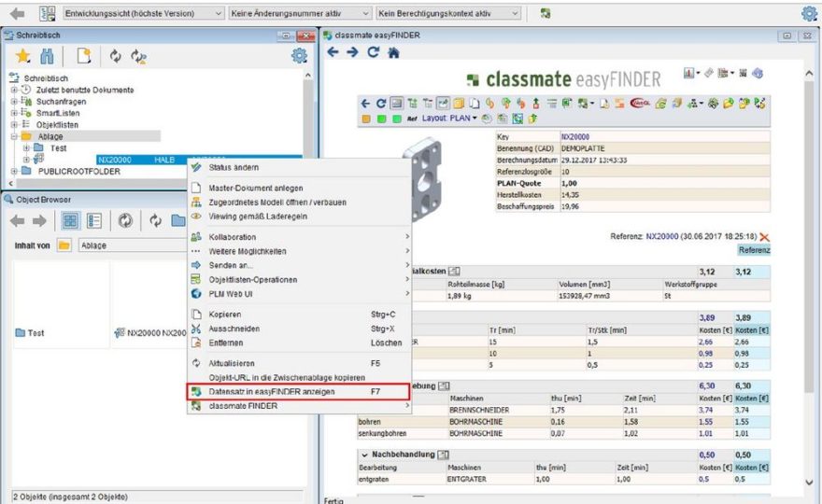Open the Ablage location combo box
The image size is (822, 504).
pos(133,245)
